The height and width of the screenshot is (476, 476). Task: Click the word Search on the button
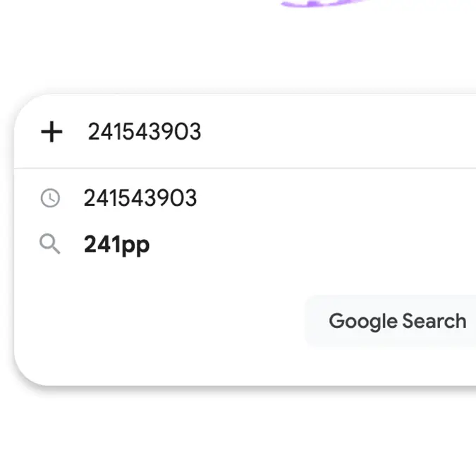(x=434, y=322)
